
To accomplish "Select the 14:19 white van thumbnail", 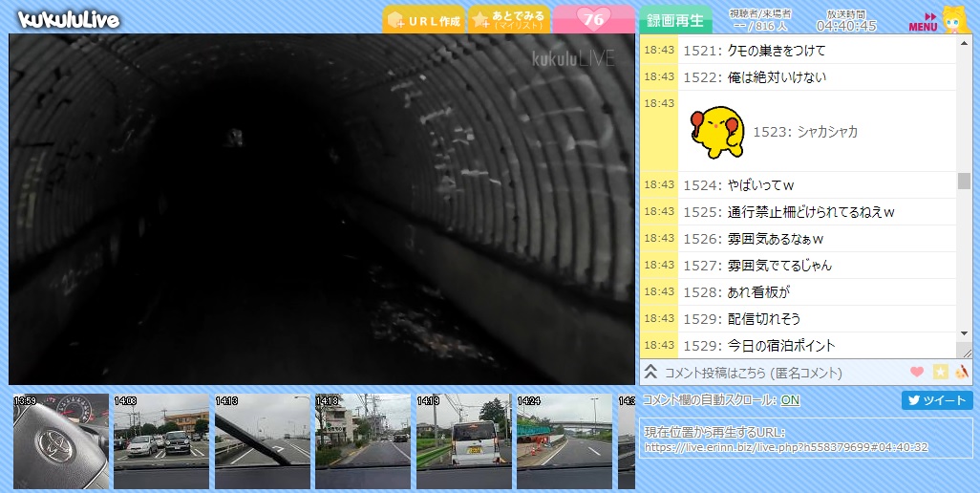I will [x=463, y=441].
